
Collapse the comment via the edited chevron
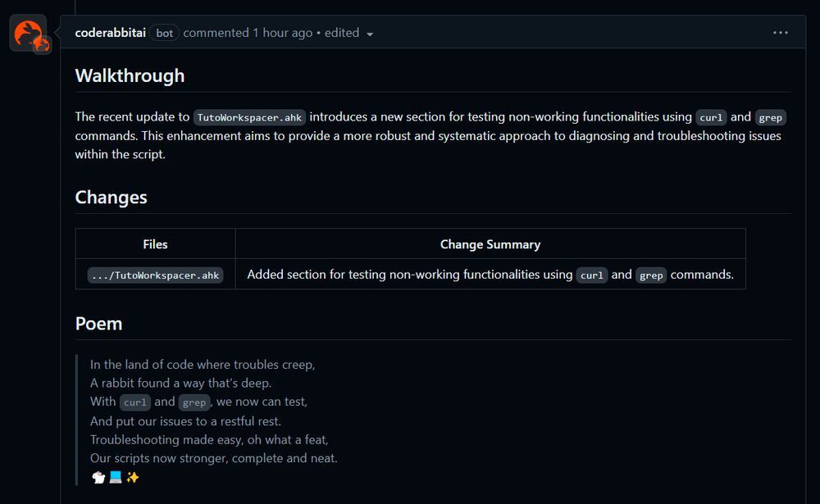pyautogui.click(x=370, y=34)
